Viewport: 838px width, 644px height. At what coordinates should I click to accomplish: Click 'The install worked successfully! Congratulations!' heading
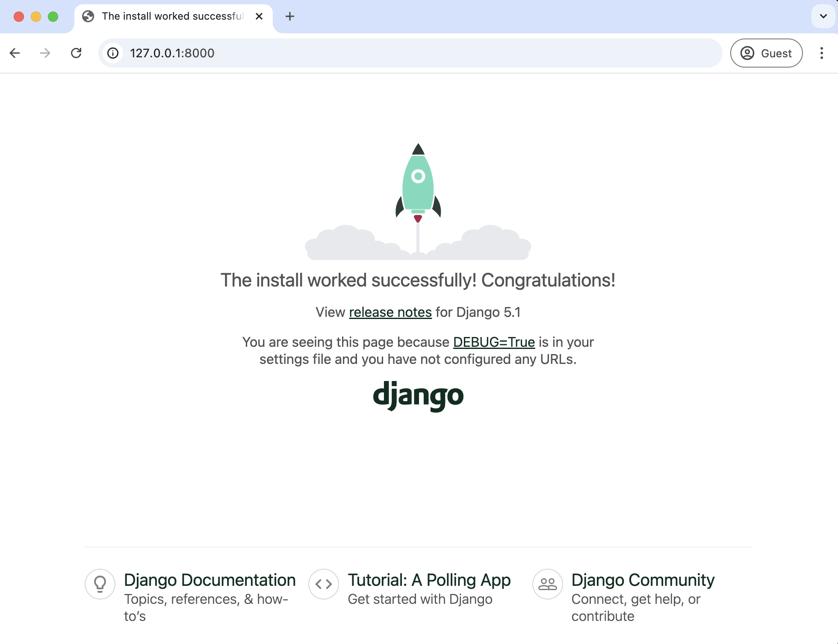(418, 281)
